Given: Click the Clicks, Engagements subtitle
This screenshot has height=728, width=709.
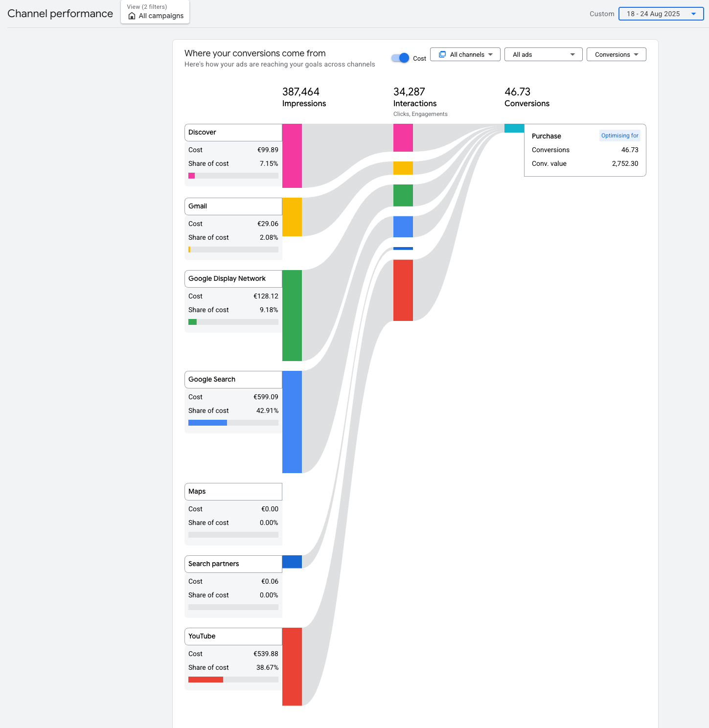Looking at the screenshot, I should pyautogui.click(x=420, y=114).
